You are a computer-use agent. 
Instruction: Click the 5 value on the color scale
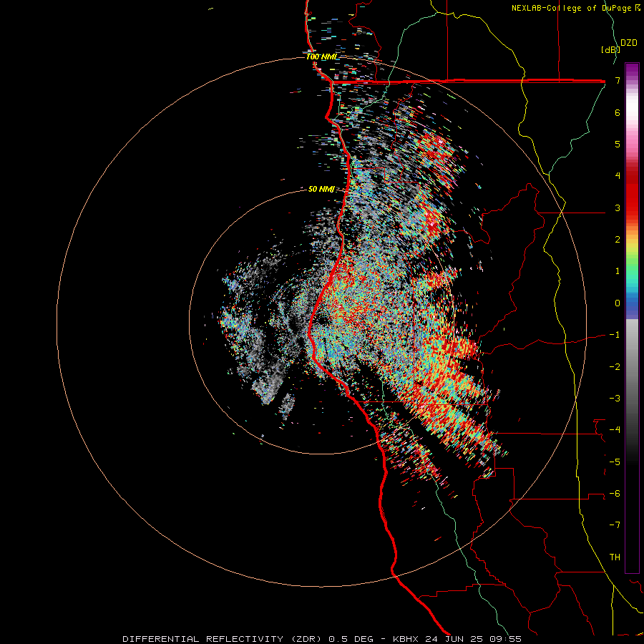[x=618, y=144]
